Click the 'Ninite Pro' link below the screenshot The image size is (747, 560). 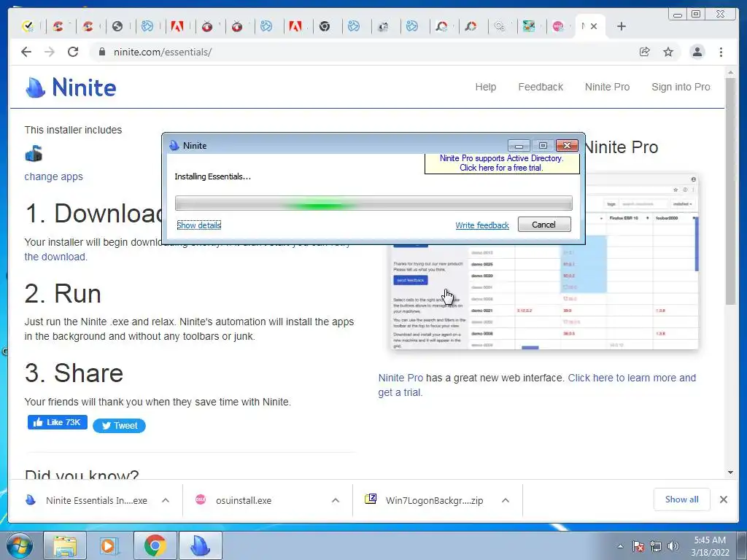tap(400, 378)
